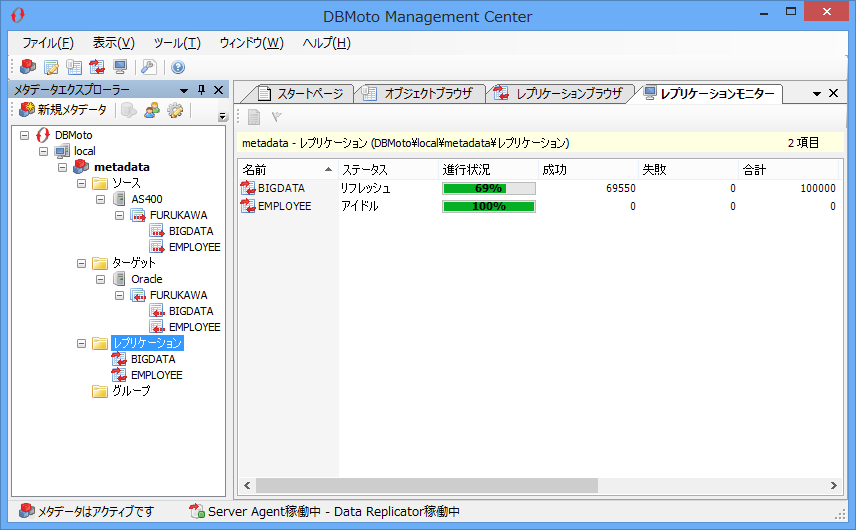Sort by 進行状況 column header
This screenshot has width=856, height=530.
tap(488, 170)
